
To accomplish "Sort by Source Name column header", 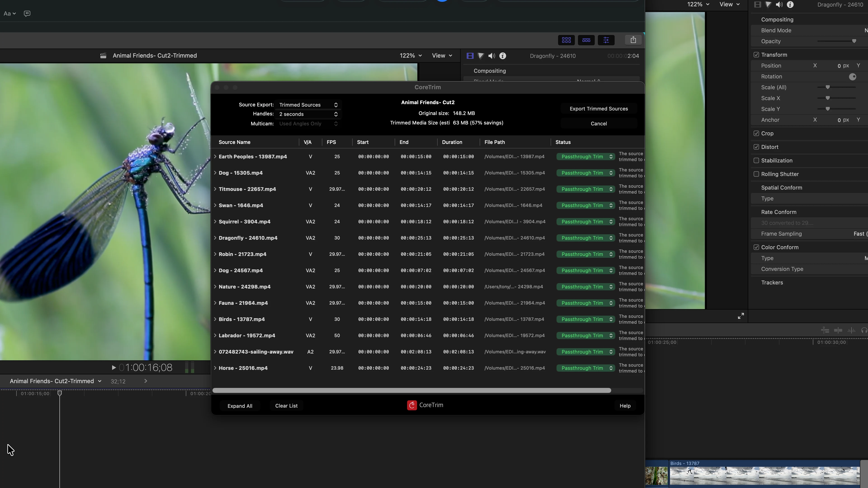I will coord(235,142).
